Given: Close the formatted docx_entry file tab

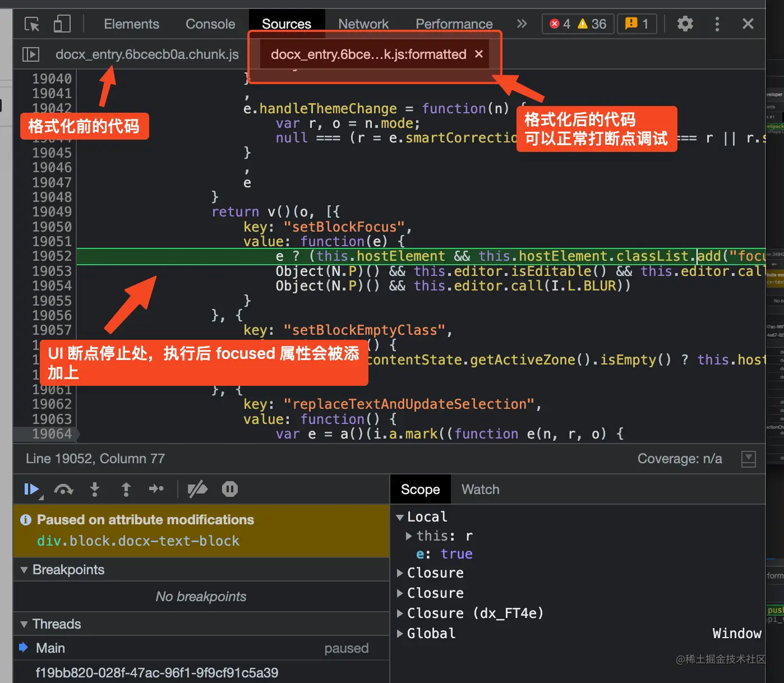Looking at the screenshot, I should [x=479, y=54].
